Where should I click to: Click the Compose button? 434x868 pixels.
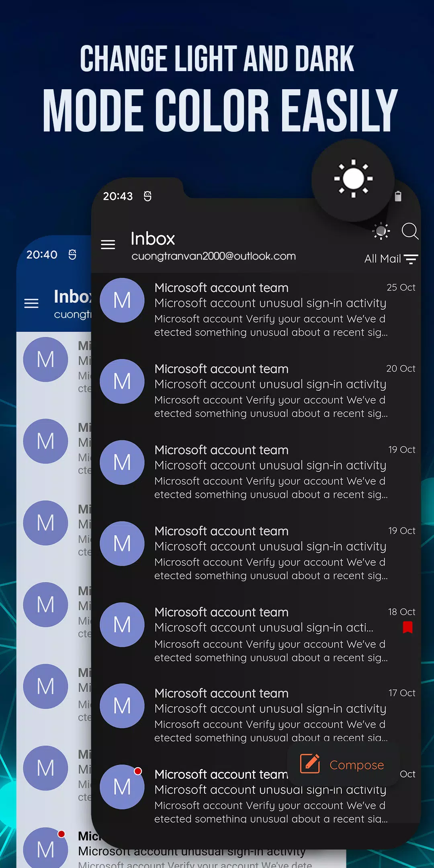click(344, 764)
